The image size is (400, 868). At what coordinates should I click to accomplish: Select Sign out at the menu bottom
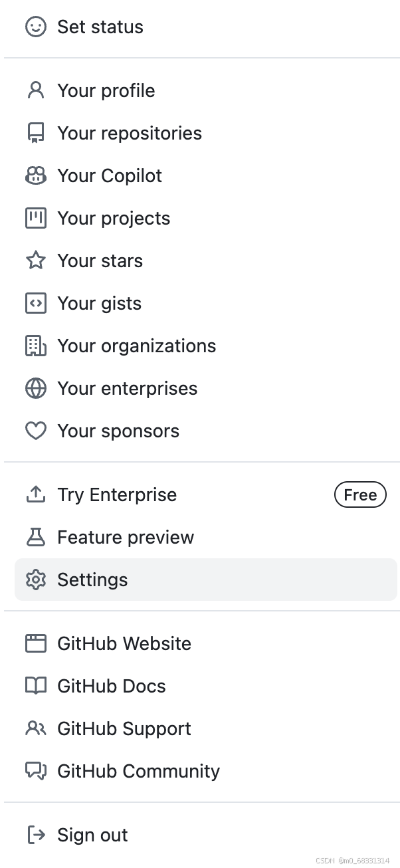92,835
